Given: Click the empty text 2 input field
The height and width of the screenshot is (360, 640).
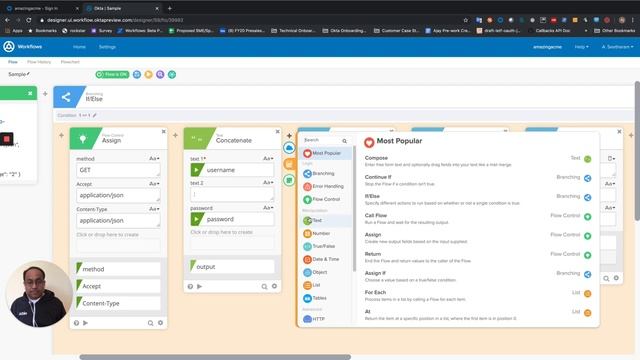Looking at the screenshot, I should (x=232, y=194).
